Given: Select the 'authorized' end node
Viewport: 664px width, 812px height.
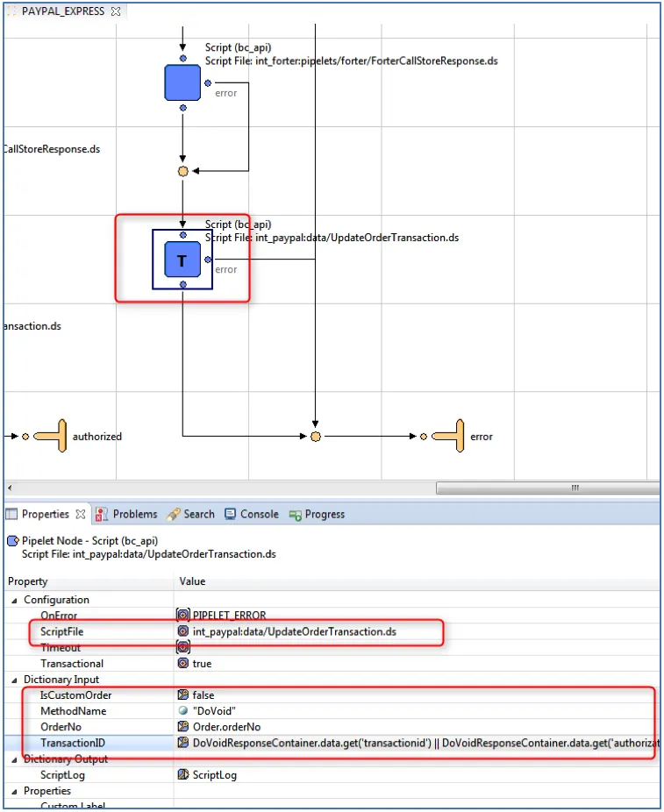Looking at the screenshot, I should click(51, 436).
